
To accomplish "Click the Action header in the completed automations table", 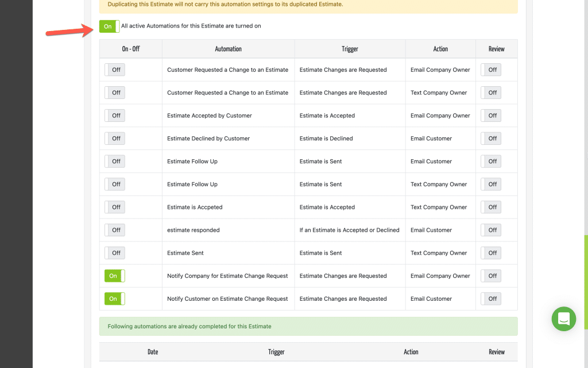I will 411,352.
